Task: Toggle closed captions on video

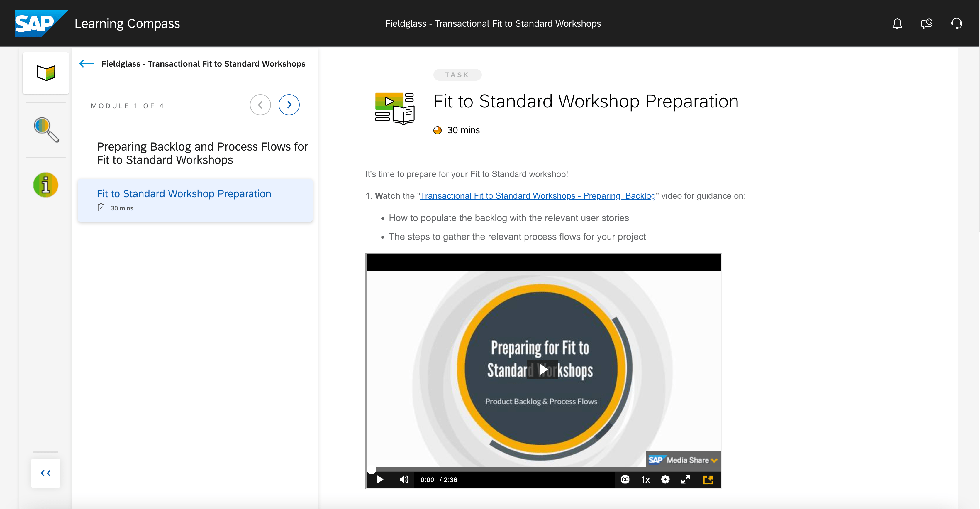Action: coord(625,479)
